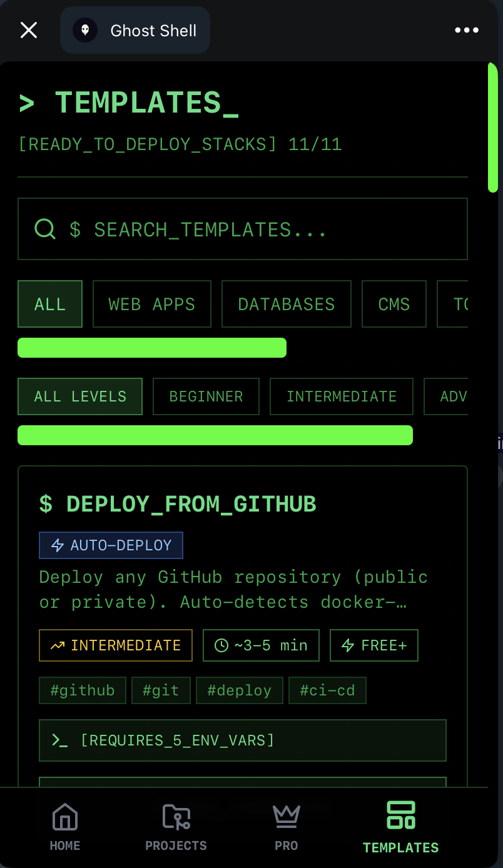
Task: Select the #git tag
Action: [161, 690]
